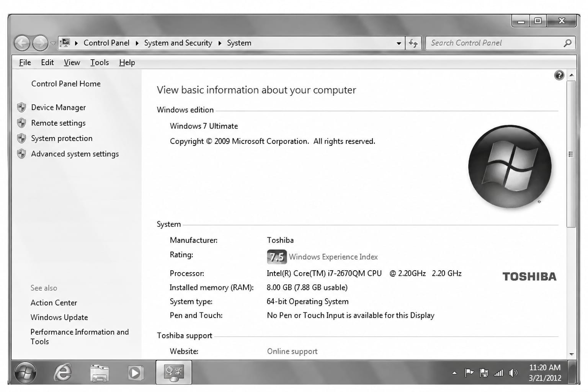This screenshot has height=392, width=588.
Task: Click the TOSHIBA manufacturer logo
Action: [x=529, y=277]
